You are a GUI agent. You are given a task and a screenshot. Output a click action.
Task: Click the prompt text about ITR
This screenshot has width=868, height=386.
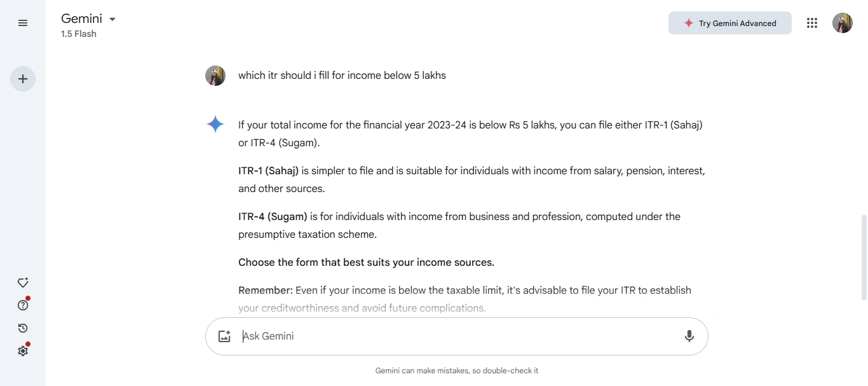tap(342, 75)
